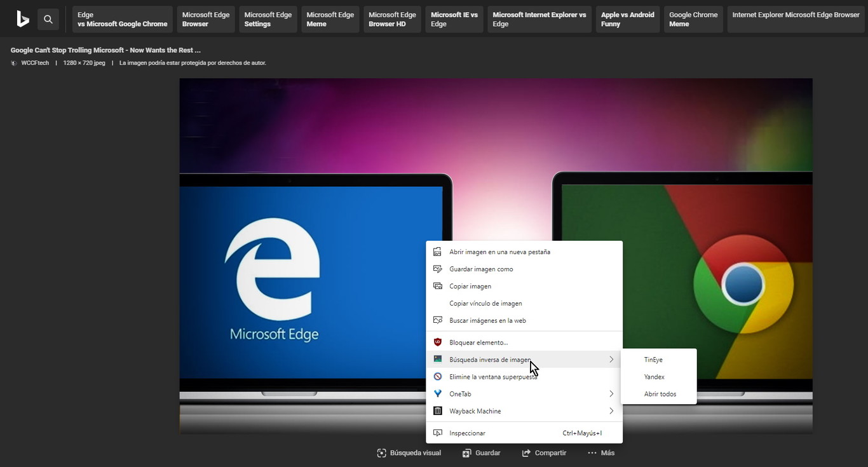Viewport: 868px width, 467px height.
Task: Click the Inspeccionar inspector icon
Action: point(437,433)
